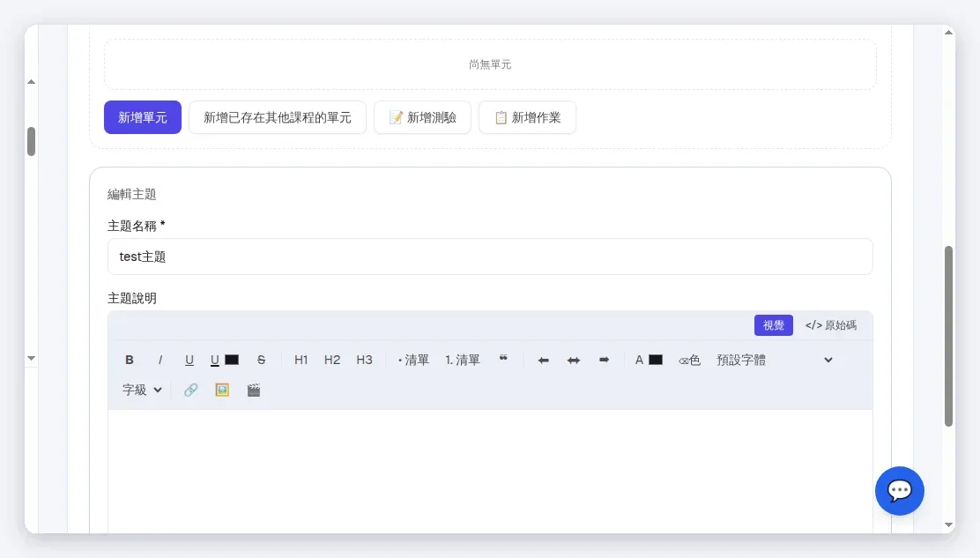Open the 字級 font size dropdown

click(x=142, y=390)
